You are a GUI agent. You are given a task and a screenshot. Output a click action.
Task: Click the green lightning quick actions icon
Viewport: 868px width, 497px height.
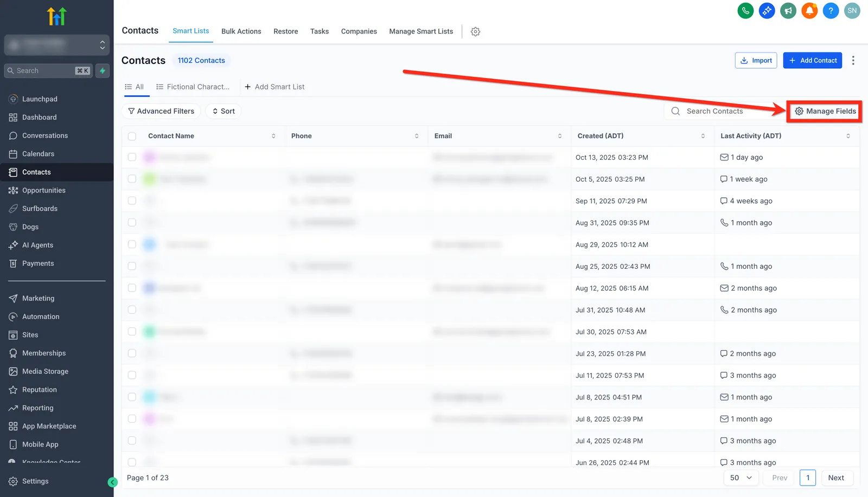(103, 70)
